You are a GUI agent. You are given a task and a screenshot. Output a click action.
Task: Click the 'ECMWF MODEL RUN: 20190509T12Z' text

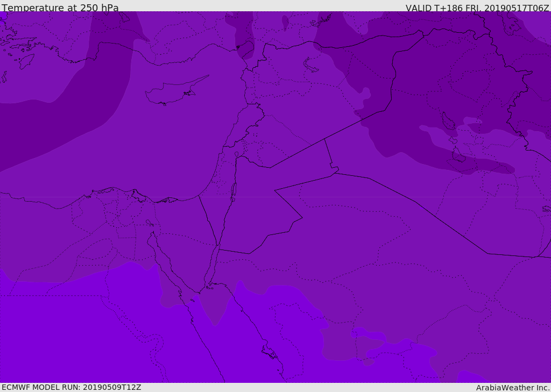(72, 387)
